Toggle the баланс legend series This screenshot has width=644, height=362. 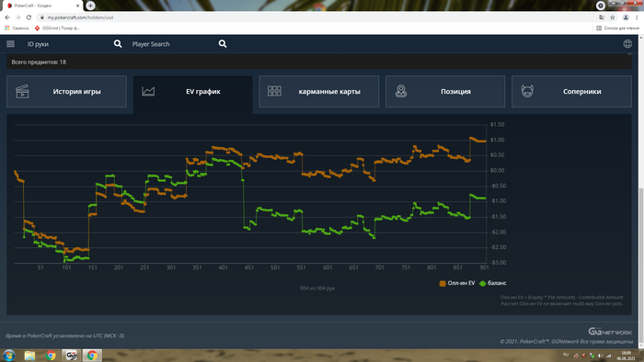493,283
